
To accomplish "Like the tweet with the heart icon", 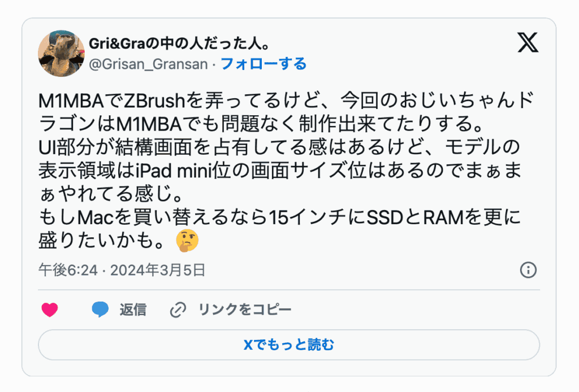I will coord(50,310).
